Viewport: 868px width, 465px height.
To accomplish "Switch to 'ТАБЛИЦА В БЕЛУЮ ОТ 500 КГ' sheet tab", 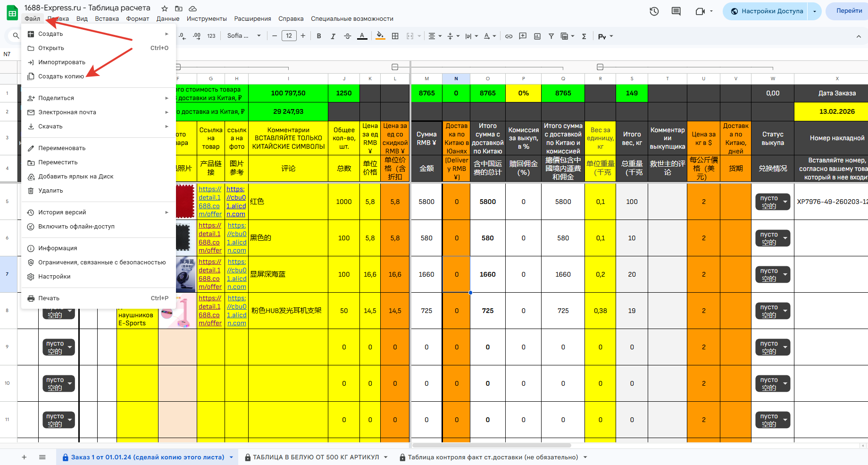I will point(316,457).
